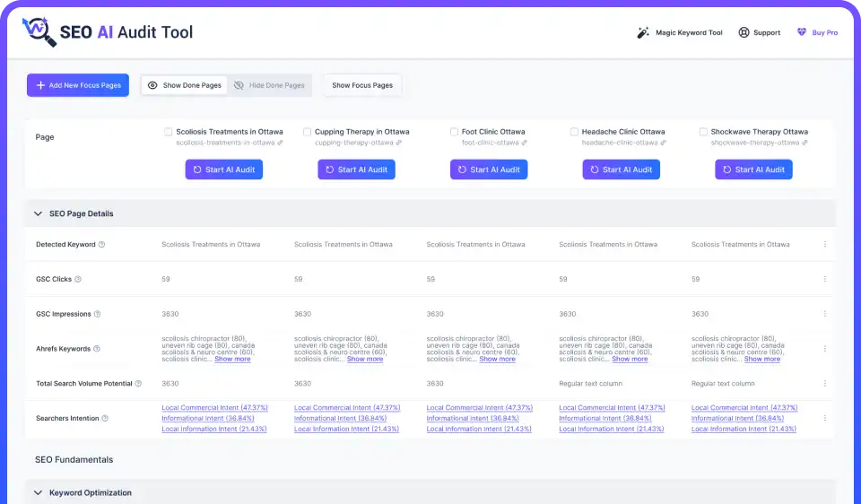This screenshot has height=504, width=861.
Task: Open Local Commercial Intent (47.37%) in Scoliosis column
Action: 214,408
